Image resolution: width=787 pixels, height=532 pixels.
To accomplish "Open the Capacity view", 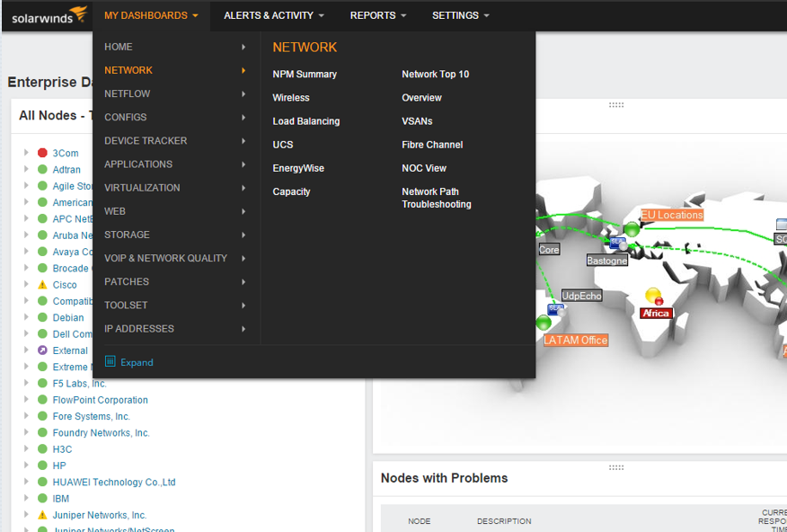I will tap(291, 191).
